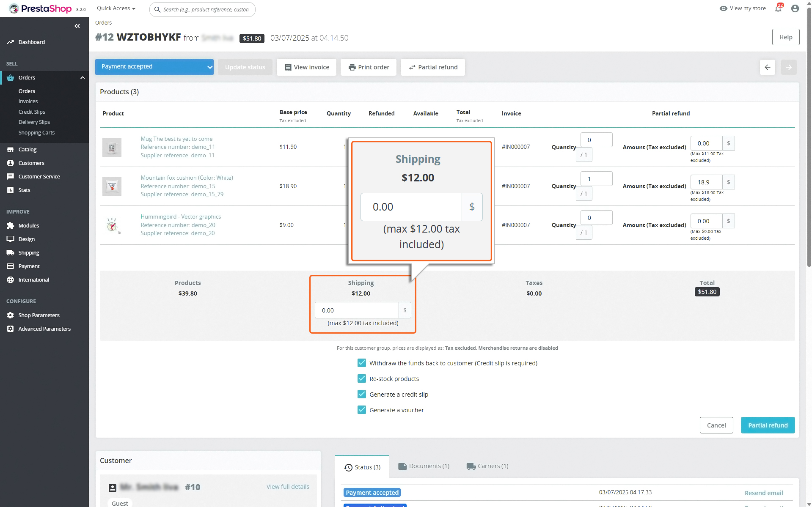The width and height of the screenshot is (812, 507).
Task: Open Modules puzzle icon
Action: coord(11,226)
